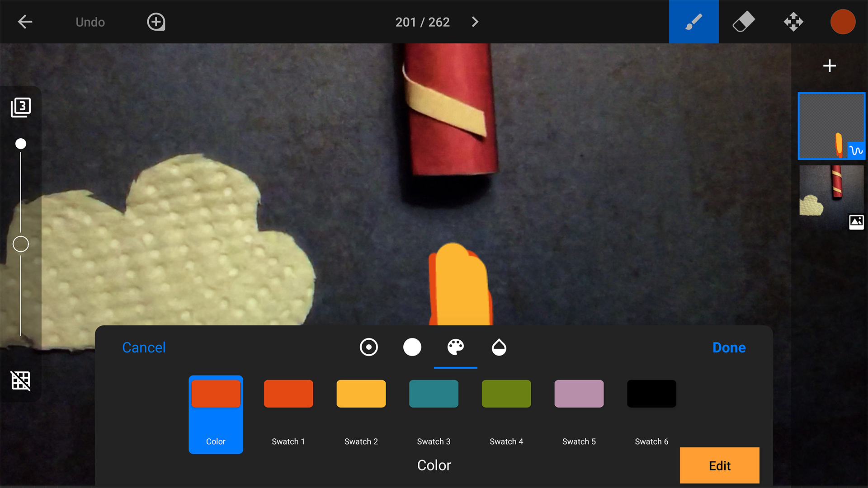
Task: Select the active Color swatch
Action: (x=216, y=394)
